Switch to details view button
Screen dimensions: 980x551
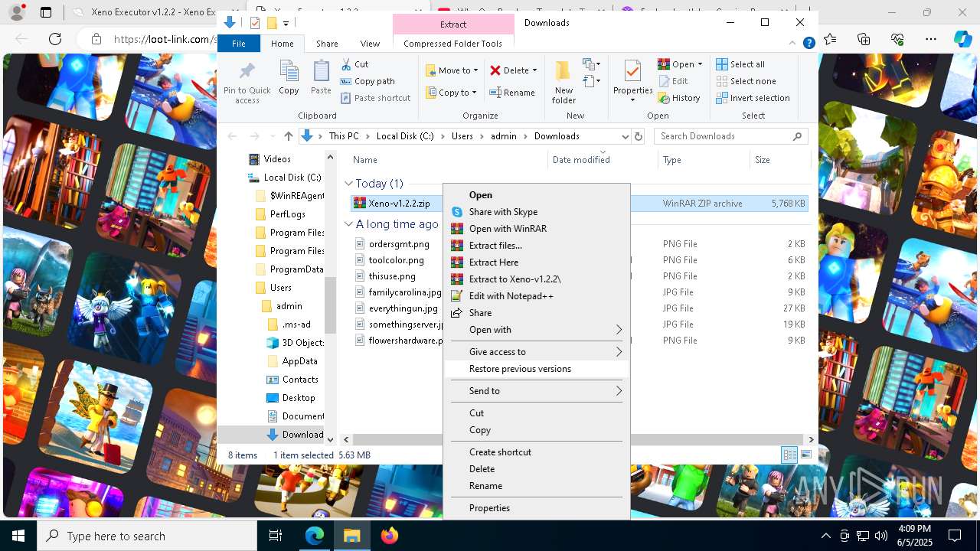(x=789, y=455)
